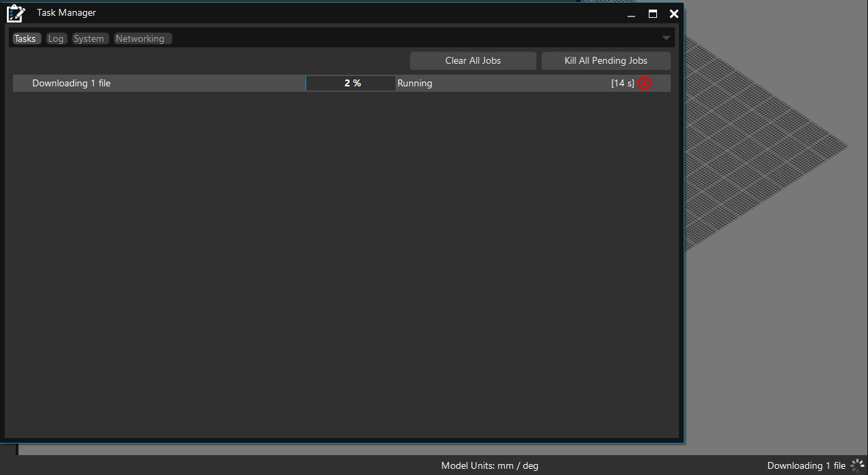The height and width of the screenshot is (475, 868).
Task: Expand the tab bar dropdown arrow
Action: pyautogui.click(x=666, y=38)
